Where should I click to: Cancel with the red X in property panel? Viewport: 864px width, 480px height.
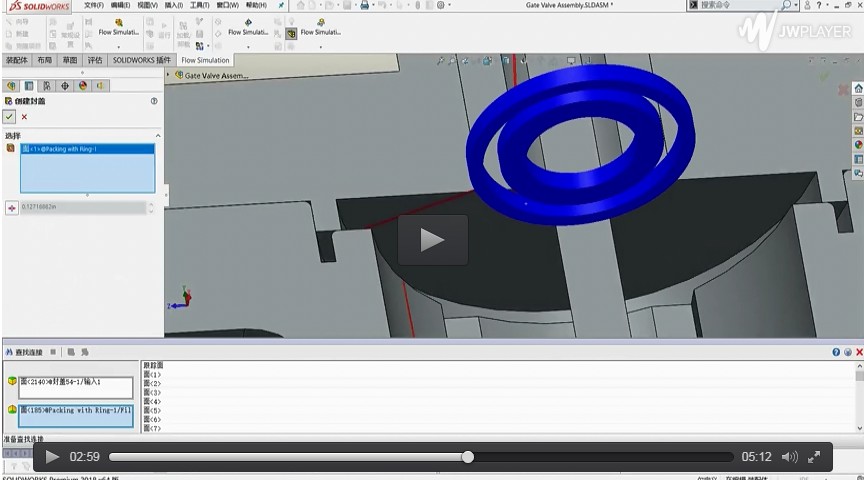click(24, 117)
